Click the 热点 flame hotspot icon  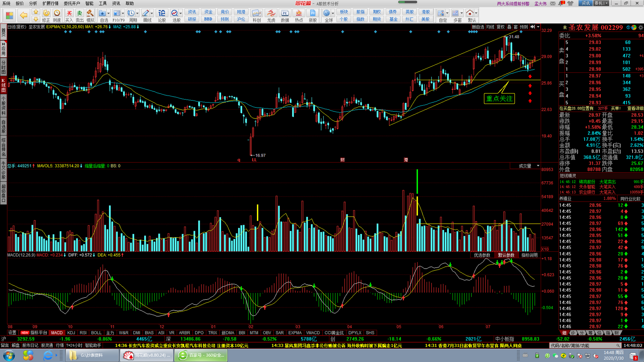pos(299,13)
